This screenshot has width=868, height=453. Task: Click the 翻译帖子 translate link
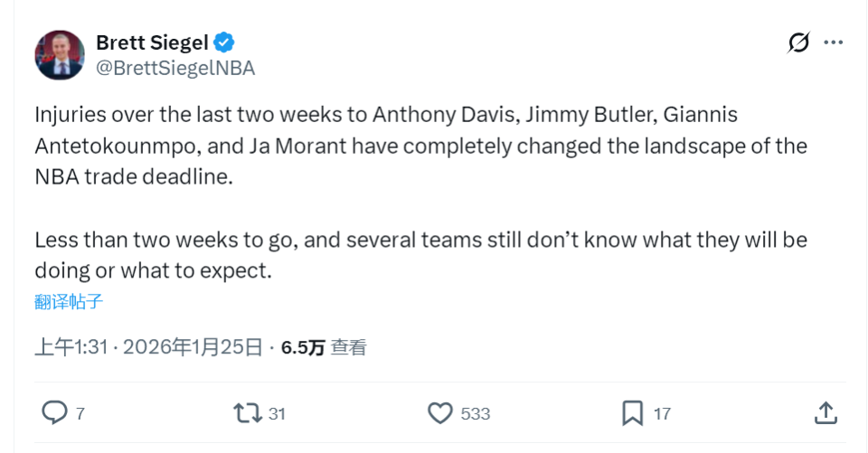coord(69,302)
